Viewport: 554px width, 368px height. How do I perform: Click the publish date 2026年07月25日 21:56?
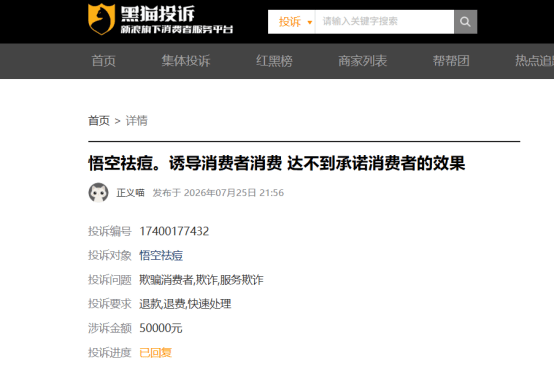[x=234, y=193]
